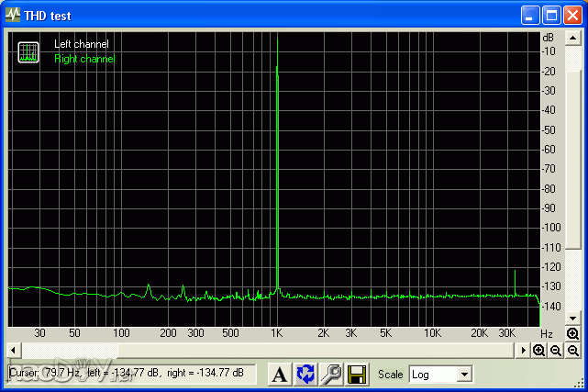Toggle the Left channel legend entry
This screenshot has height=392, width=588.
(81, 44)
